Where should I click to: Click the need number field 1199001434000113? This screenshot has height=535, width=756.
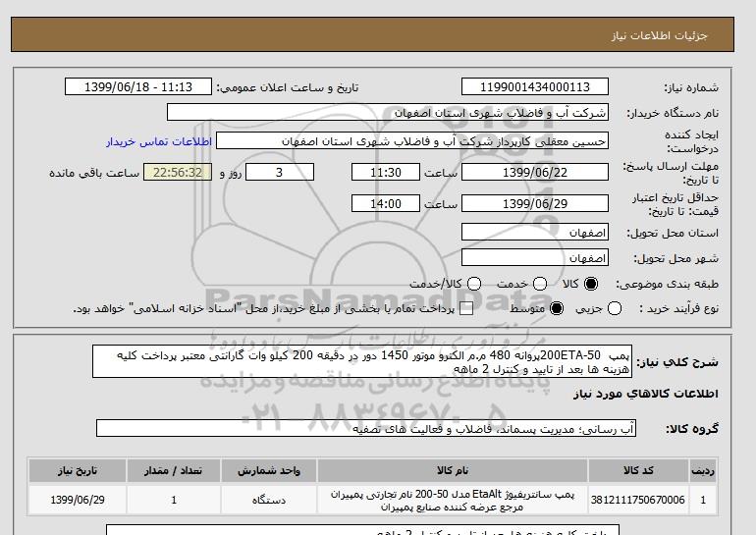(535, 86)
